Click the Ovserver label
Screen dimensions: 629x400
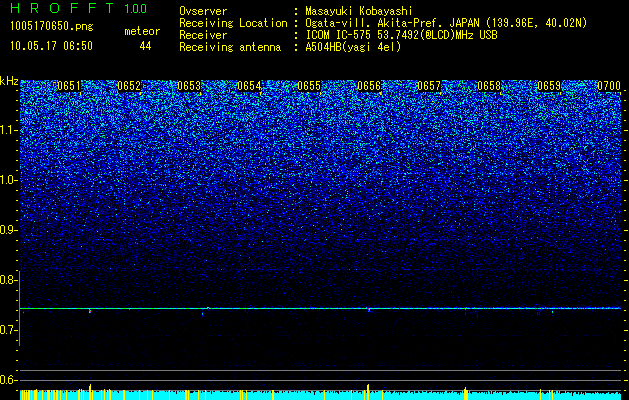coord(203,11)
